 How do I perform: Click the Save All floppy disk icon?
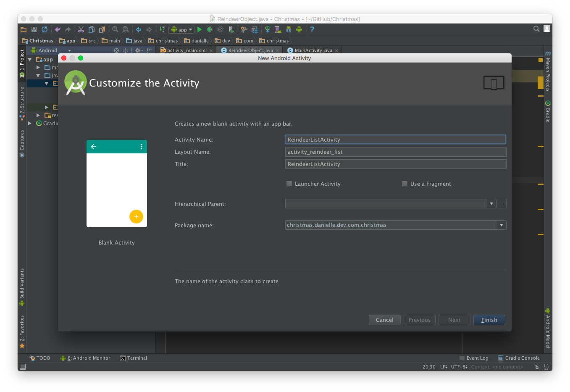[x=34, y=29]
